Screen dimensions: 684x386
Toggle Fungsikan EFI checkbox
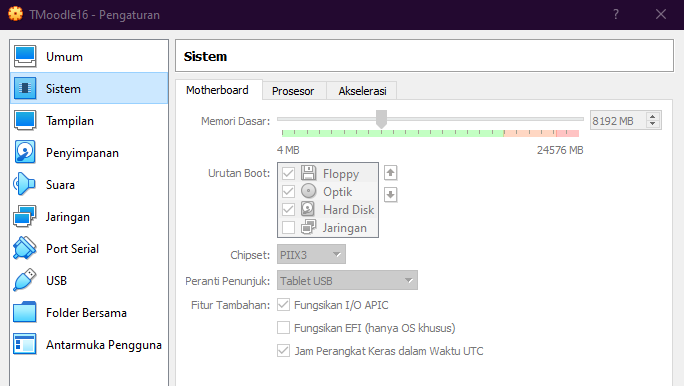tap(284, 328)
